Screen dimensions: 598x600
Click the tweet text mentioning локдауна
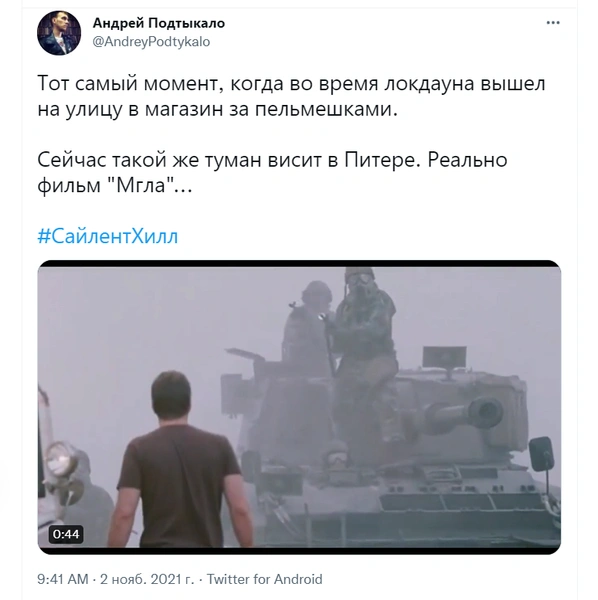(291, 96)
